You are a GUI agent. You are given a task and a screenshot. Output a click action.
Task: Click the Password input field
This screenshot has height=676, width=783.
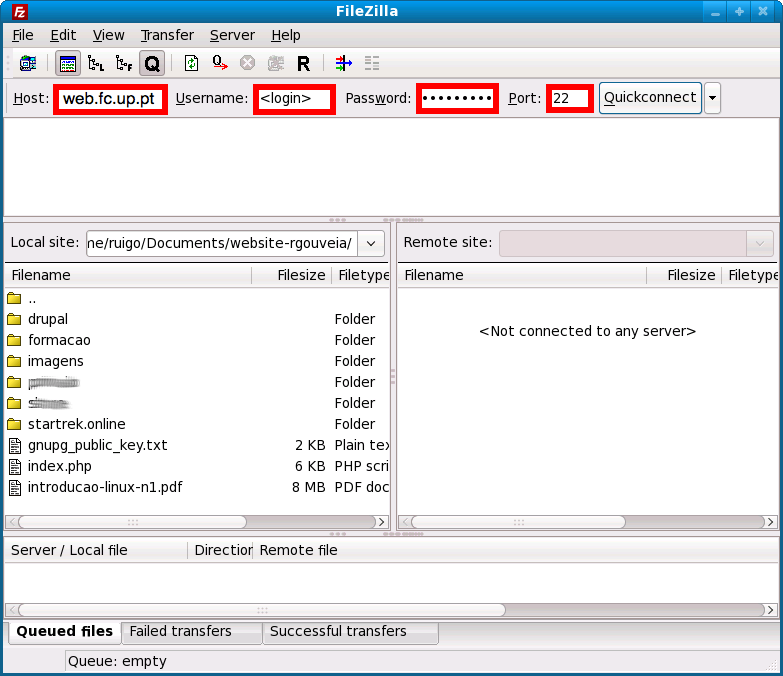tap(457, 99)
